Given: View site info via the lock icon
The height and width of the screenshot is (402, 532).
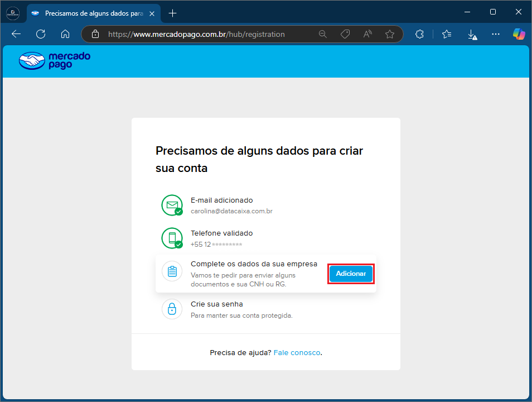Looking at the screenshot, I should [95, 34].
